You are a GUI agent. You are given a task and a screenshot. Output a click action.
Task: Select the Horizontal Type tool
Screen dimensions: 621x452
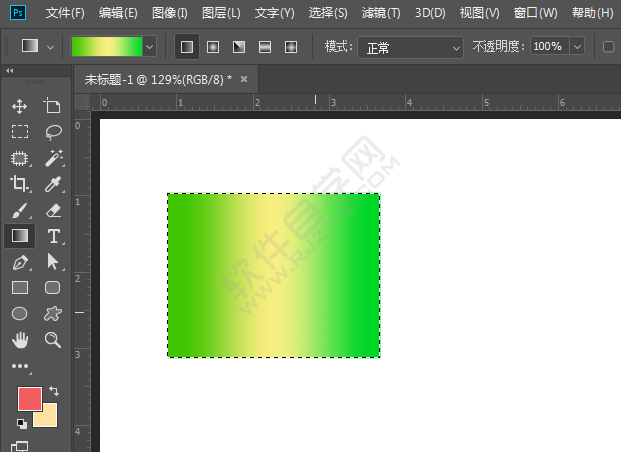point(54,236)
